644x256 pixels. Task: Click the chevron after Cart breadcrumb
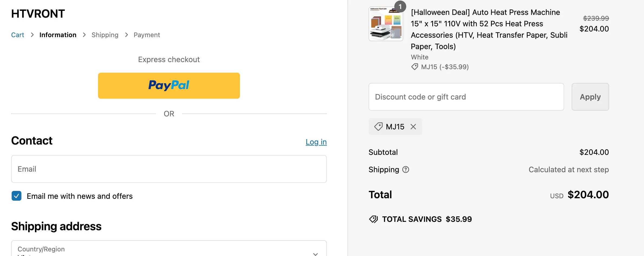click(x=32, y=35)
